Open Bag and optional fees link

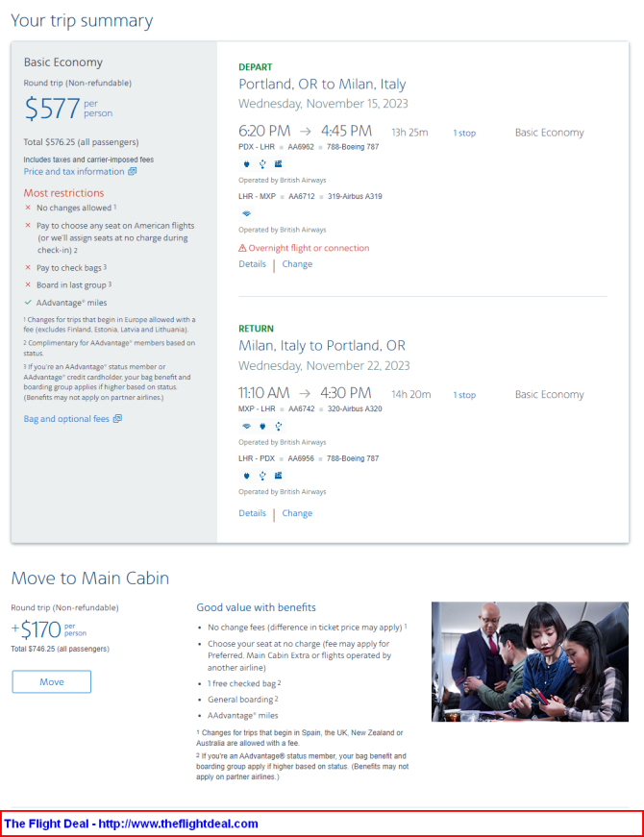coord(66,419)
